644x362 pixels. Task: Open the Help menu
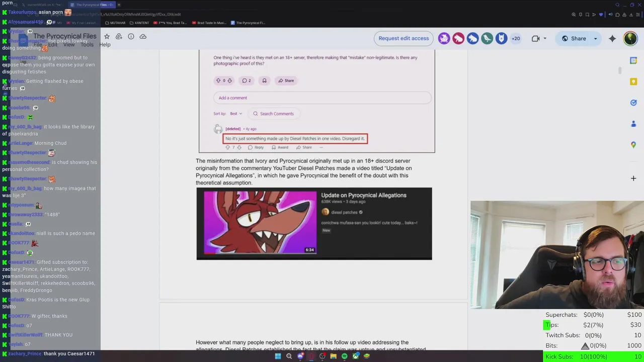(x=105, y=45)
